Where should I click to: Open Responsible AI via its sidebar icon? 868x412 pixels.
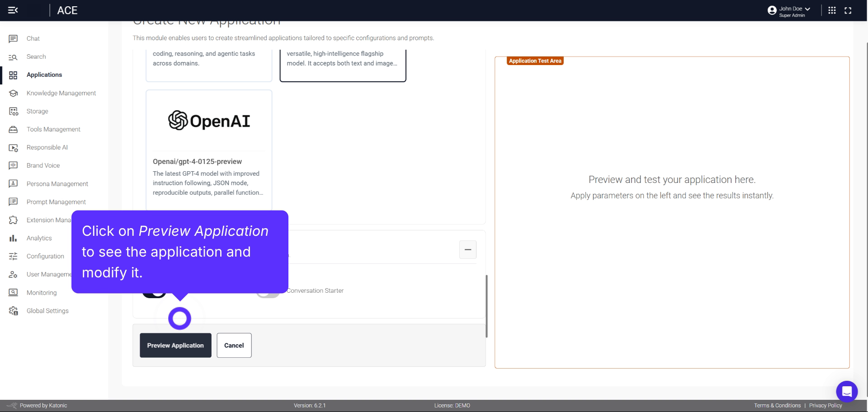pos(13,147)
